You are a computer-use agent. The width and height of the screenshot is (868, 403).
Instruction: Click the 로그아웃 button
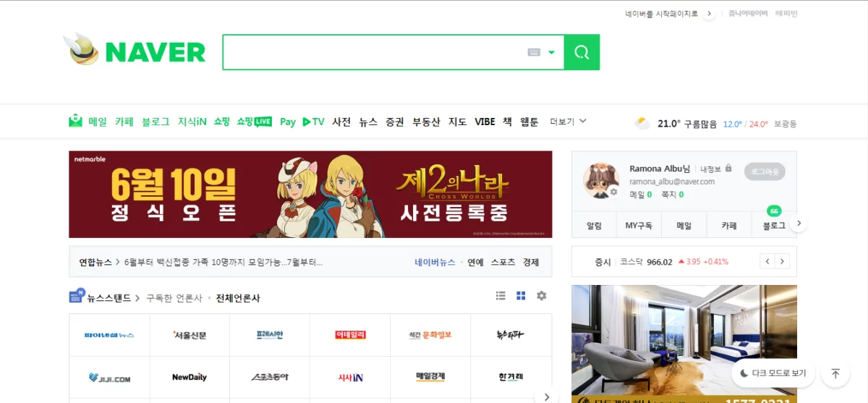point(765,171)
